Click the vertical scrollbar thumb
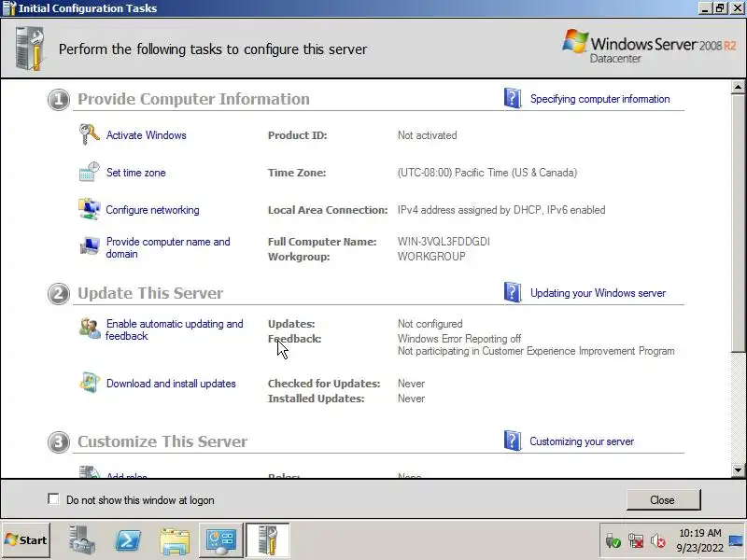Viewport: 747px width, 560px height. coord(738,223)
